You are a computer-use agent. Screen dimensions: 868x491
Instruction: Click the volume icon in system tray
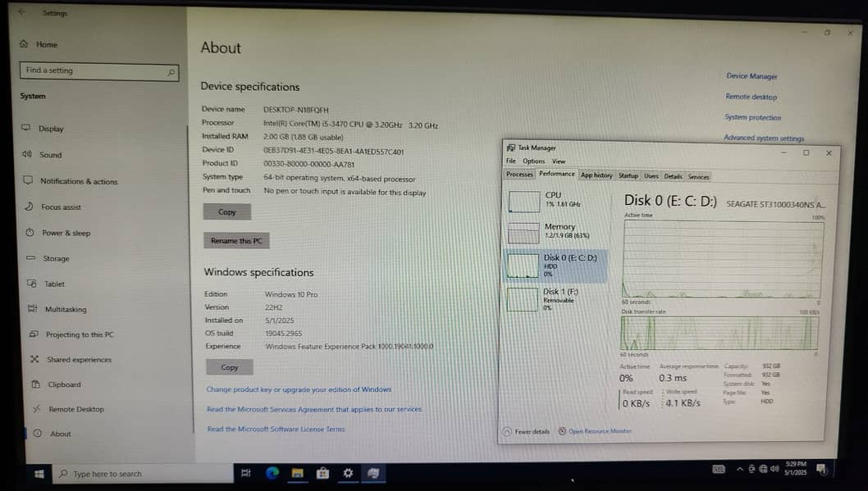point(774,469)
